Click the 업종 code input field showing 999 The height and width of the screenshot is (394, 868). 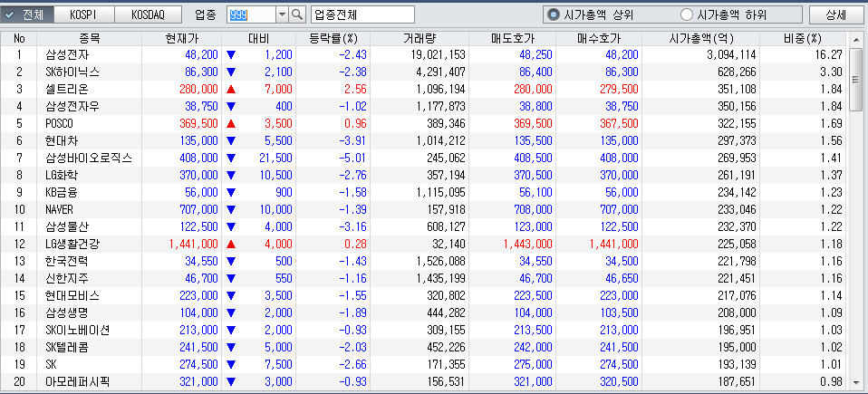(x=249, y=15)
